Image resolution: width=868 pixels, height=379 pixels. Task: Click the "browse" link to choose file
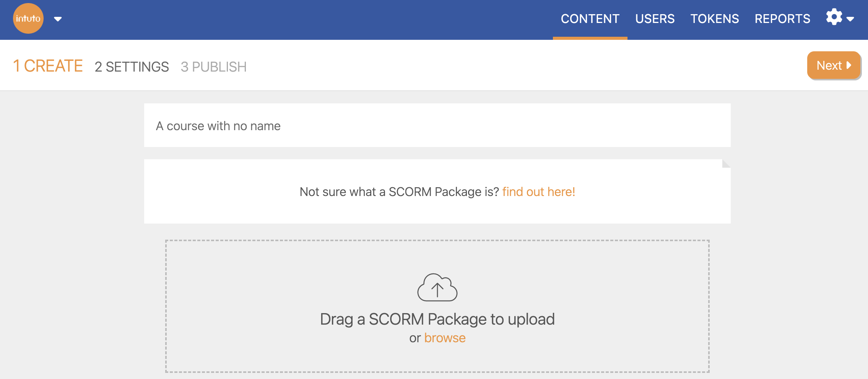coord(445,338)
